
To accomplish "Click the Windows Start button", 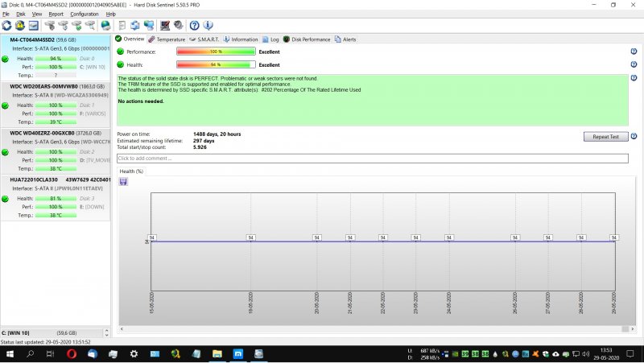I will point(10,353).
